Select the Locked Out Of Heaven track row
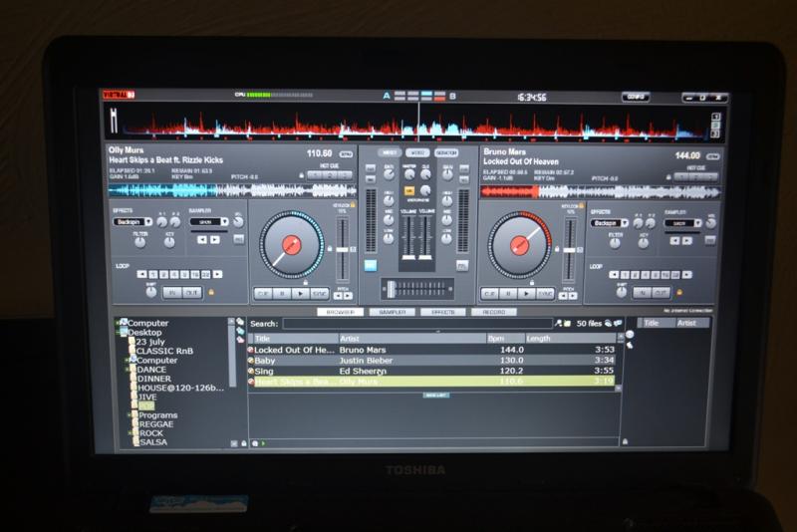The image size is (797, 532). pos(432,350)
